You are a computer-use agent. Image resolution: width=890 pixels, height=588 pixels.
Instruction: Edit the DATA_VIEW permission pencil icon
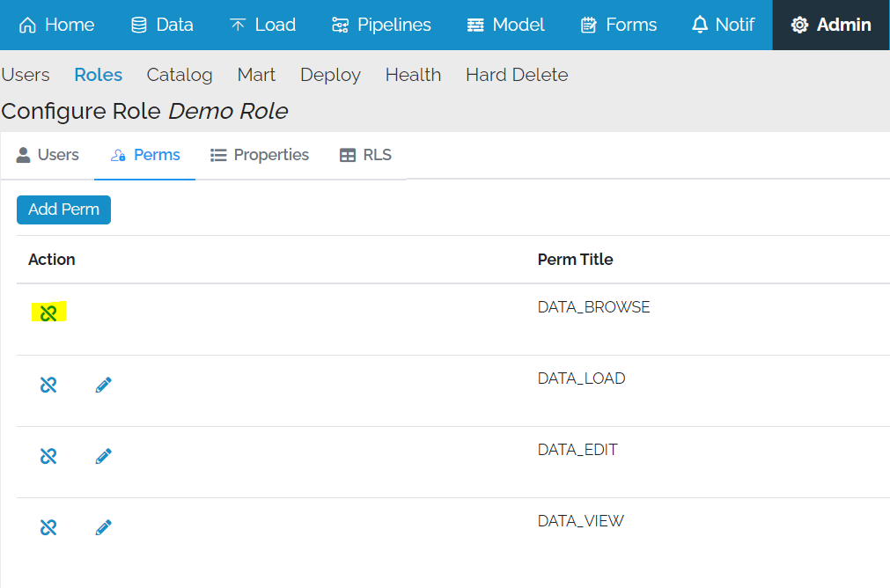point(103,528)
